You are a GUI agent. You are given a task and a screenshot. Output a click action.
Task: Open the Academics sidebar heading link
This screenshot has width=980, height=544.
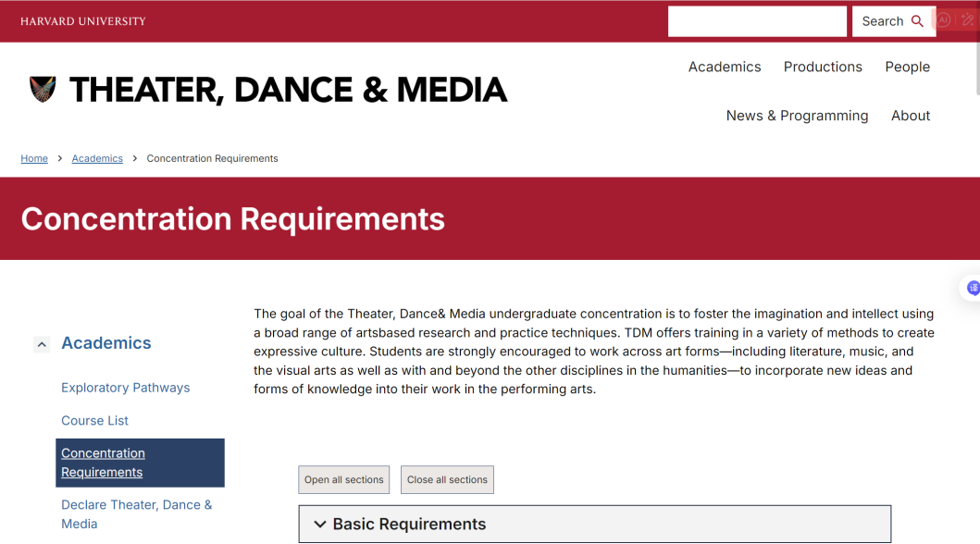click(x=106, y=343)
